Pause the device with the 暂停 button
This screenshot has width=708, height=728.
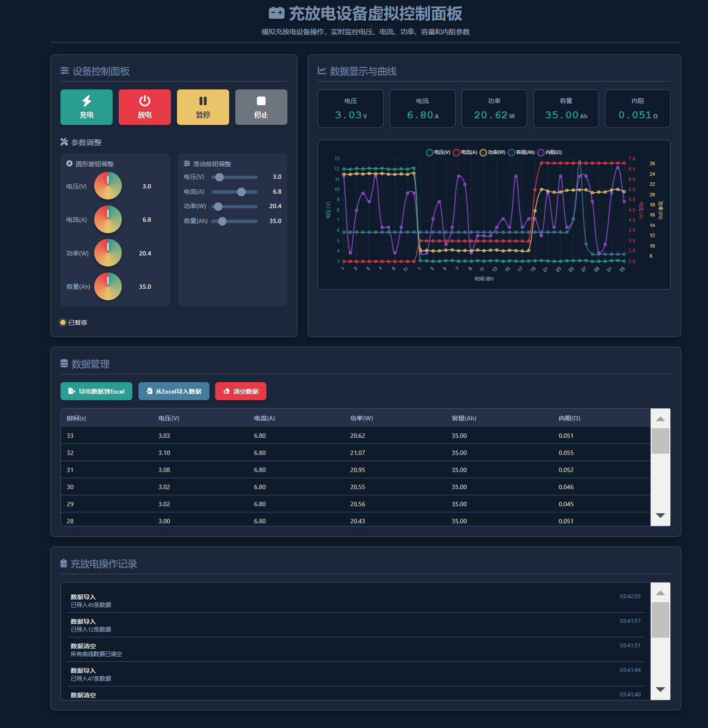tap(203, 107)
